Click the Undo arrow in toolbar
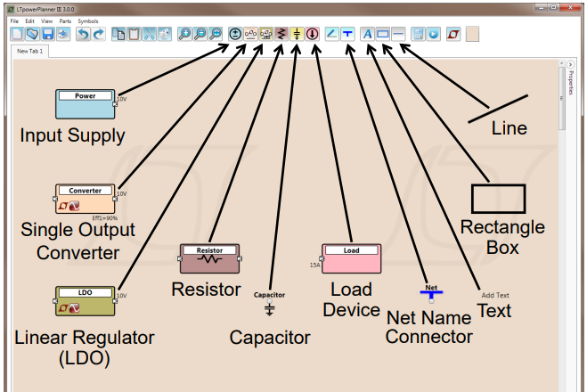 tap(83, 34)
